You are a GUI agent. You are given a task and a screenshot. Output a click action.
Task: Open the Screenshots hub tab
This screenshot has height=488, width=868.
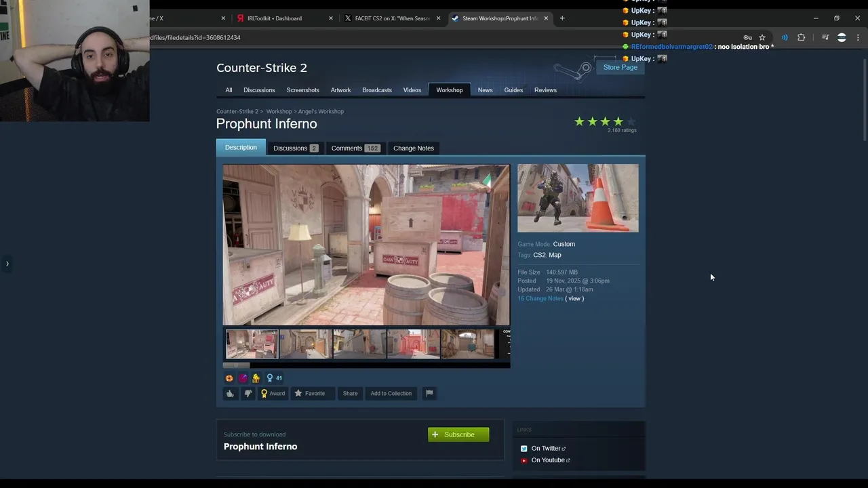coord(302,90)
